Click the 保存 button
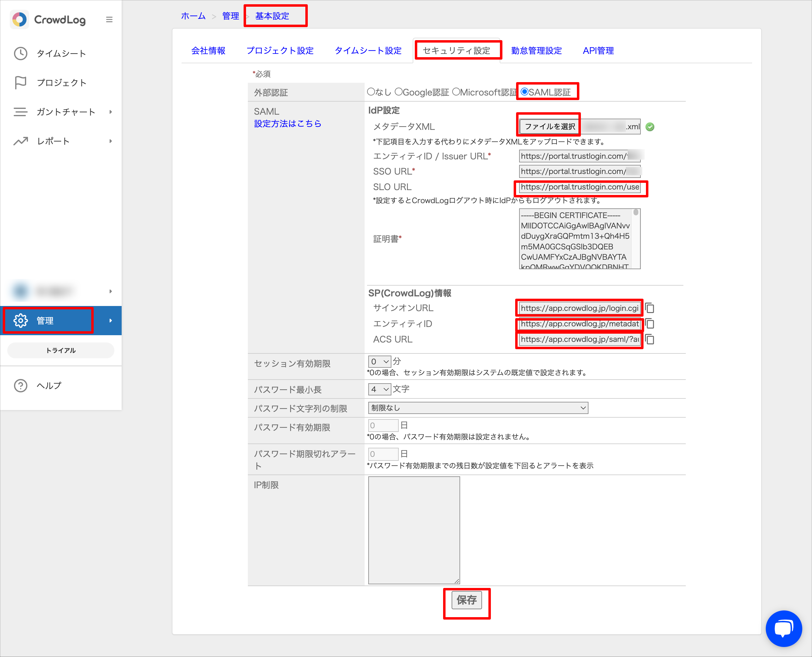Viewport: 812px width, 657px height. click(467, 600)
